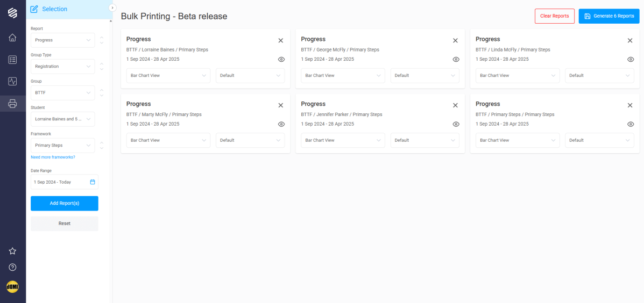Preview George McFly report with eye icon
This screenshot has width=644, height=303.
pos(456,60)
